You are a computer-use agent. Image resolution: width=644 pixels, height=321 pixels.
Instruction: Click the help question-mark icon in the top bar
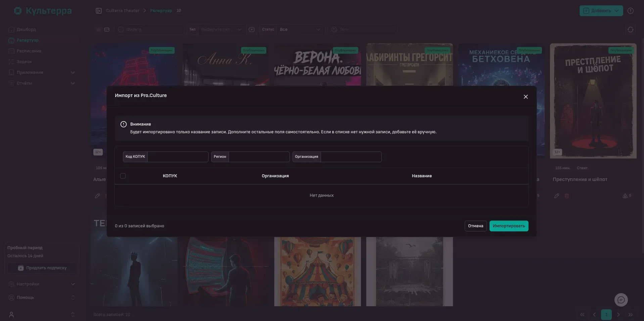631,11
